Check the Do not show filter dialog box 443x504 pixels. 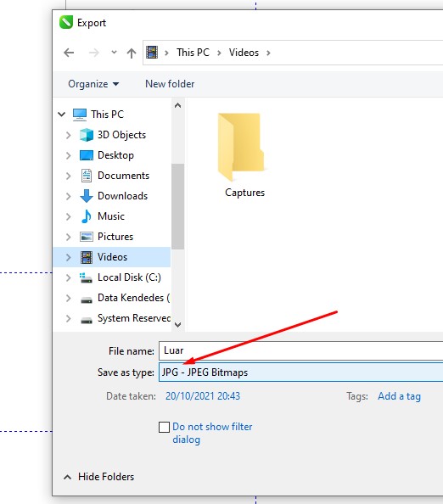165,428
